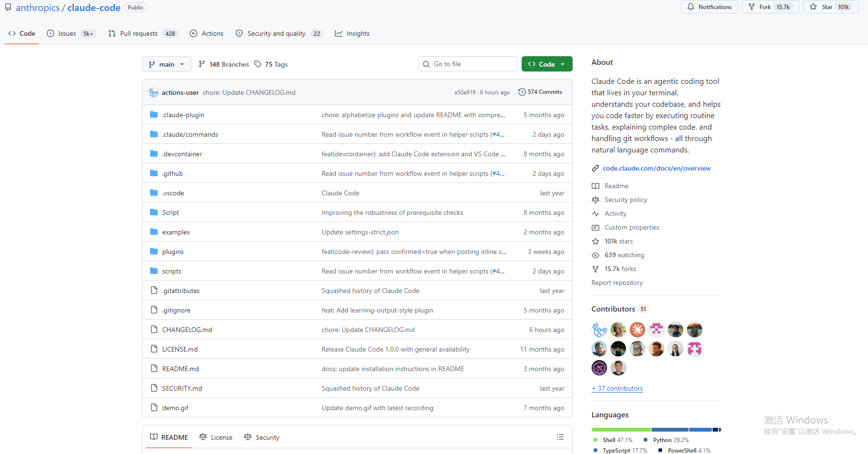868x454 pixels.
Task: Click the Python segment in language bar
Action: [670, 430]
